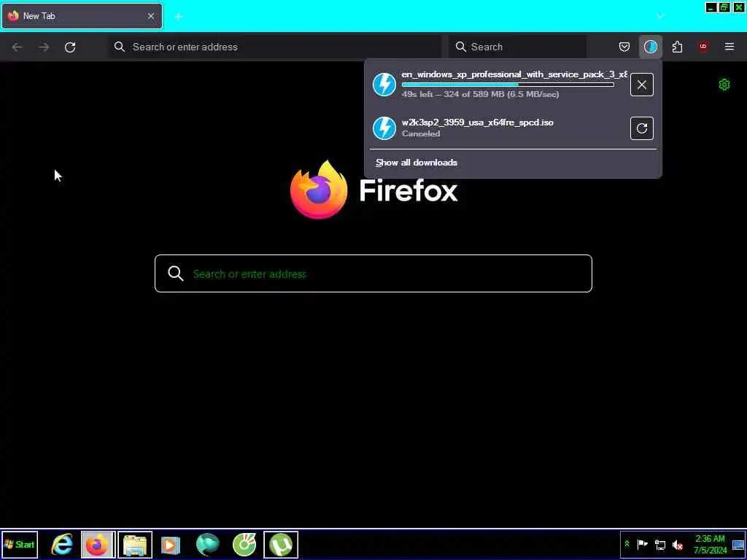Retry the canceled w2k3sp2 ISO download

click(x=642, y=128)
